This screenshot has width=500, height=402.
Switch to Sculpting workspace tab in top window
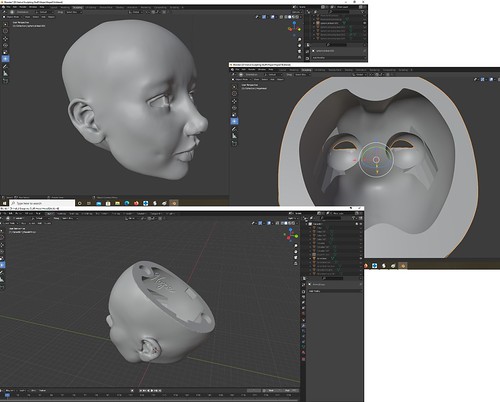coord(77,7)
